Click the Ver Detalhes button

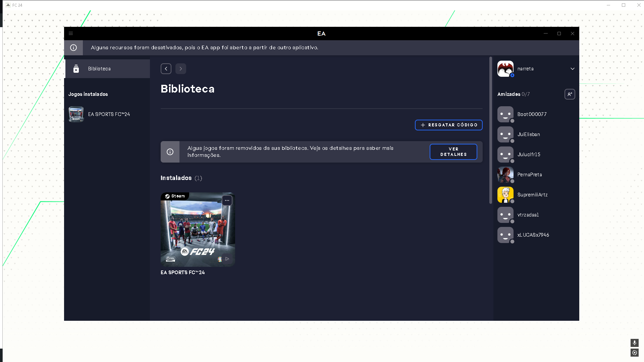(x=453, y=152)
